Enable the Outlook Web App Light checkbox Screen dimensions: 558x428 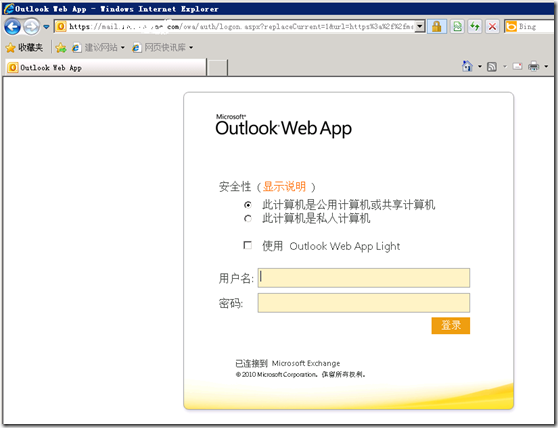(x=247, y=245)
